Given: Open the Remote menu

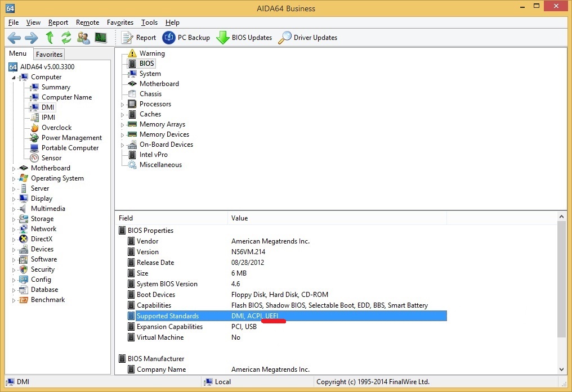Looking at the screenshot, I should coord(88,22).
